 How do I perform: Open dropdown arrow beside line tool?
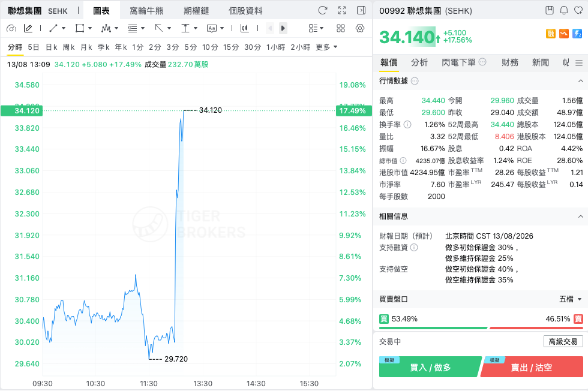tap(64, 28)
